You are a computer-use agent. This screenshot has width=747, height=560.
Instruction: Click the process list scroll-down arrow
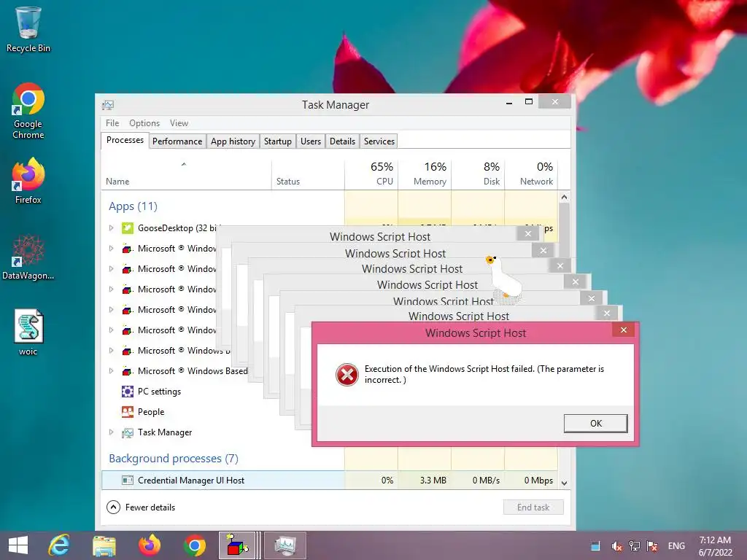pos(565,483)
